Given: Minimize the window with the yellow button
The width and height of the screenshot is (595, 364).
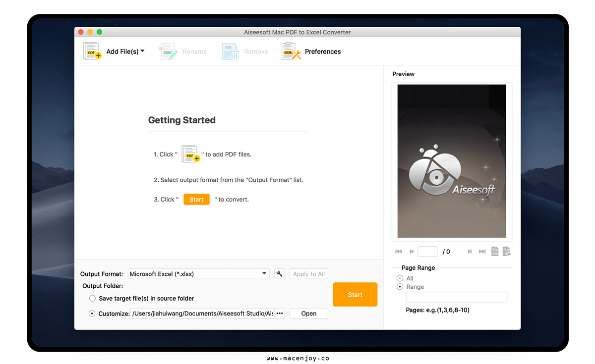Looking at the screenshot, I should (90, 32).
